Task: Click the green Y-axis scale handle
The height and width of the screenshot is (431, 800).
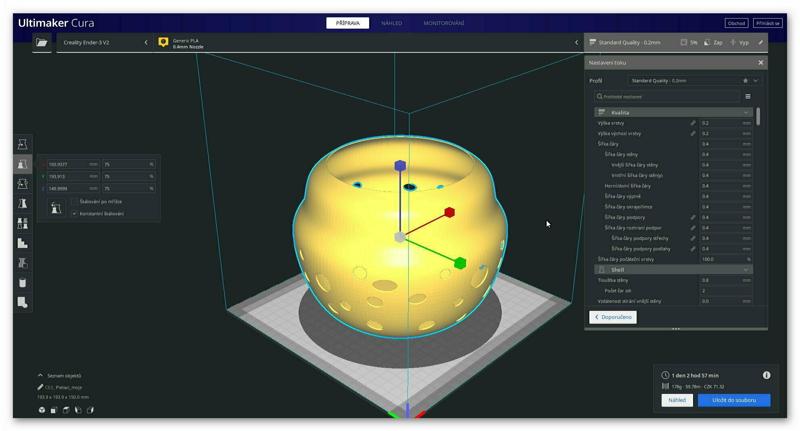Action: coord(460,263)
